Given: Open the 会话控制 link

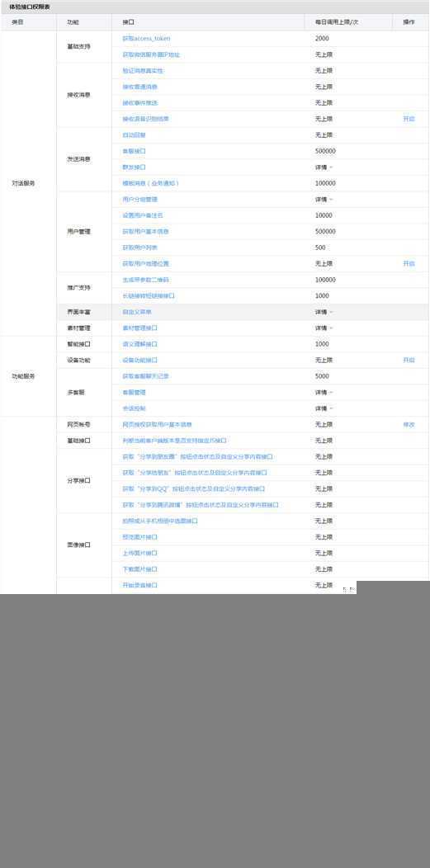Looking at the screenshot, I should point(134,408).
